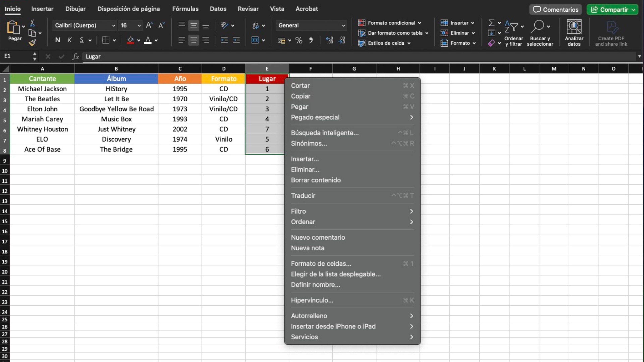Screen dimensions: 644x362
Task: Toggle middle vertical alignment
Action: (x=194, y=25)
